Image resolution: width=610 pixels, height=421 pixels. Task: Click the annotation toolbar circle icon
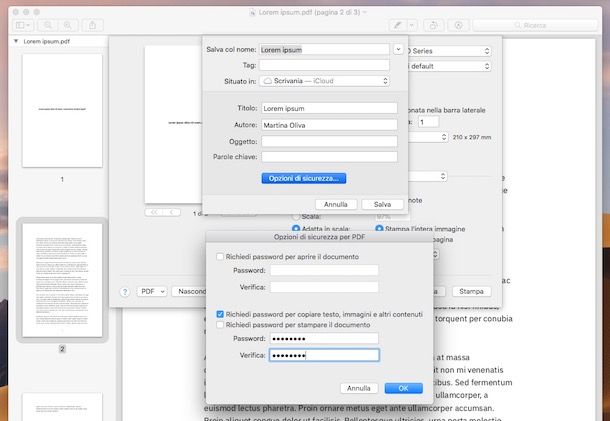pyautogui.click(x=459, y=25)
